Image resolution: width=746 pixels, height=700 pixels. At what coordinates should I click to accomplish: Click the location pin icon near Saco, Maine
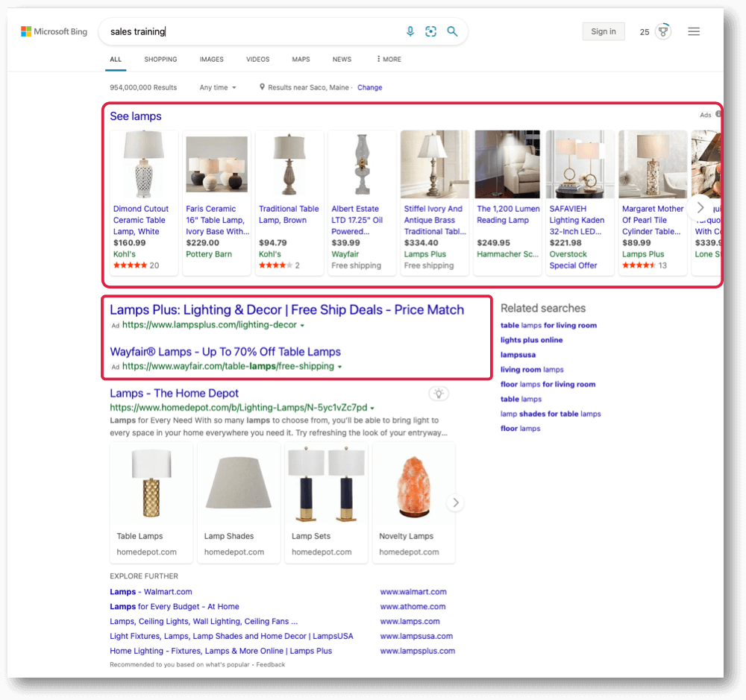[262, 87]
